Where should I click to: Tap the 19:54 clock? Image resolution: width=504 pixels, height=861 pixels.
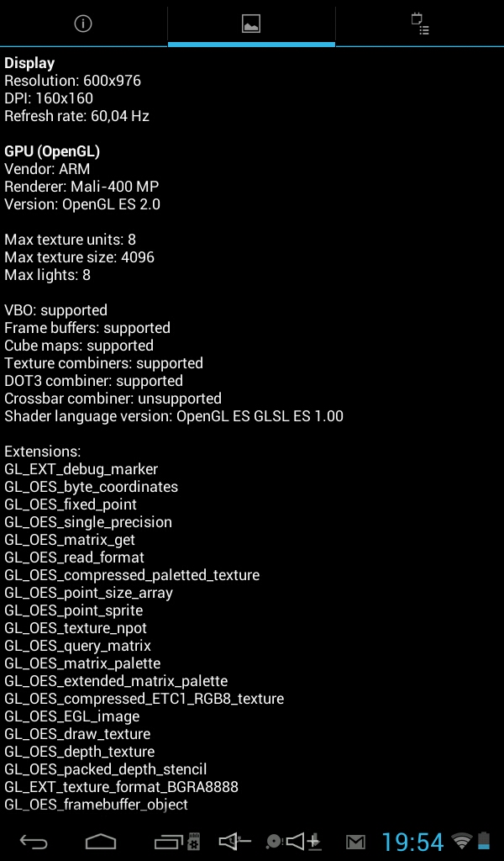(x=412, y=842)
